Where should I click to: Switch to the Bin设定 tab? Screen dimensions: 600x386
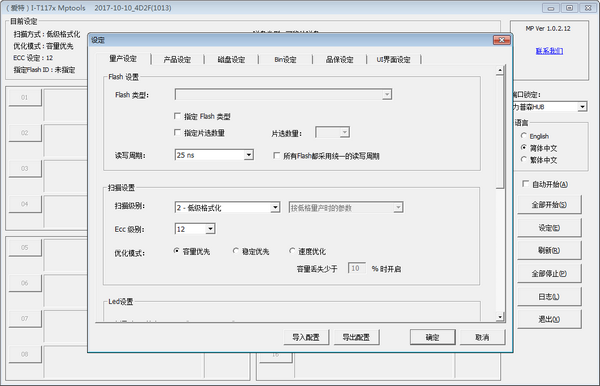point(285,60)
